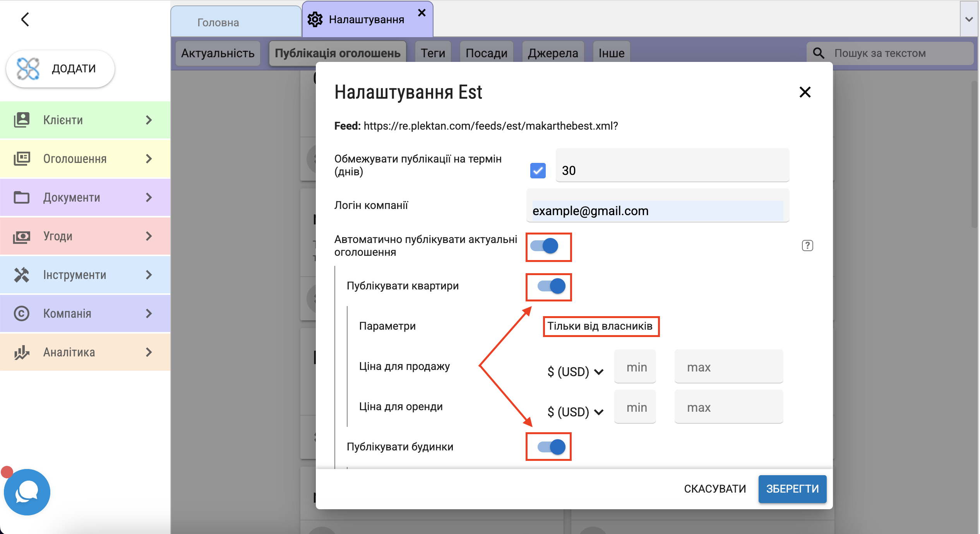
Task: Click the Інструменти tools icon
Action: [x=22, y=275]
